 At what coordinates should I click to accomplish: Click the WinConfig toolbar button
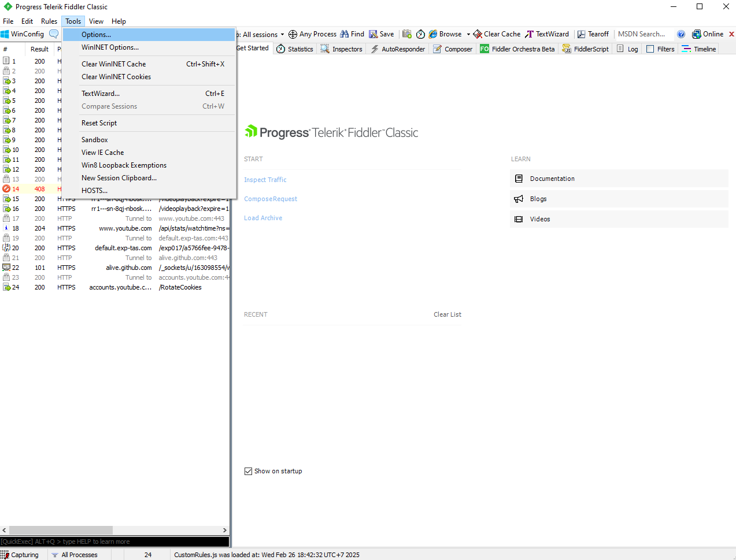tap(23, 34)
